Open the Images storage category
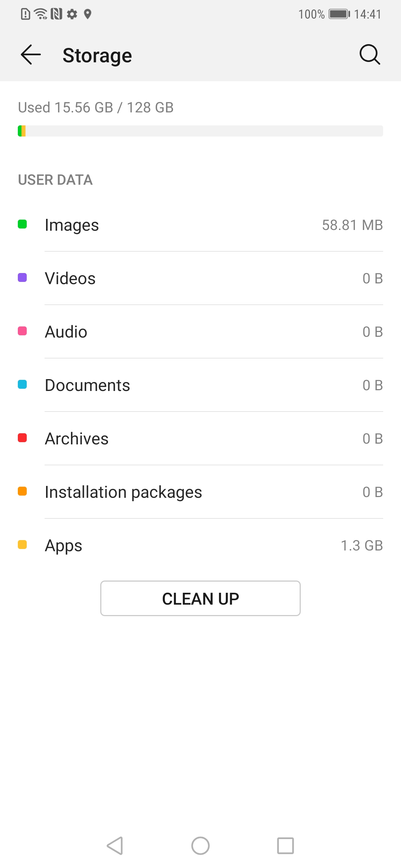 point(200,225)
